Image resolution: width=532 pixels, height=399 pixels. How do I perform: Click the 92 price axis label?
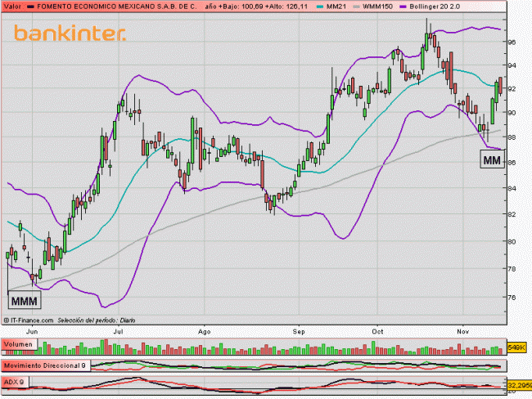tap(512, 89)
